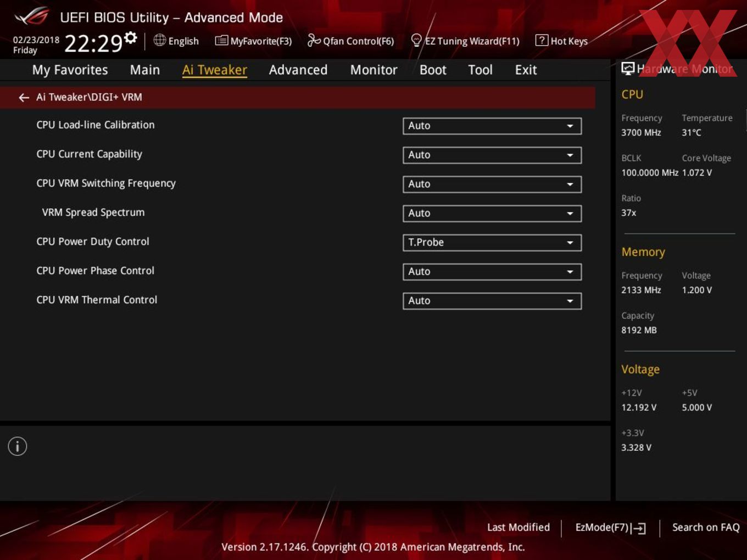Click the globe language icon
Screen dimensions: 747x560
[x=159, y=40]
